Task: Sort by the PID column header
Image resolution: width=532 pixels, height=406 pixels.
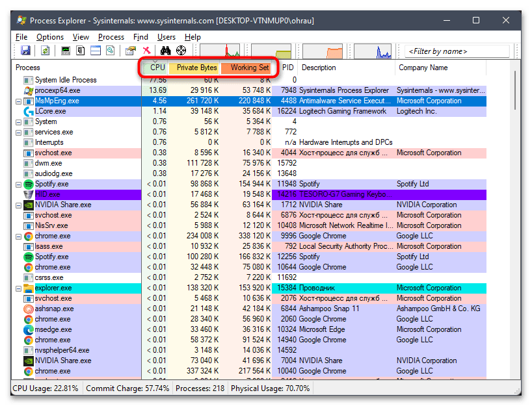Action: pos(284,67)
